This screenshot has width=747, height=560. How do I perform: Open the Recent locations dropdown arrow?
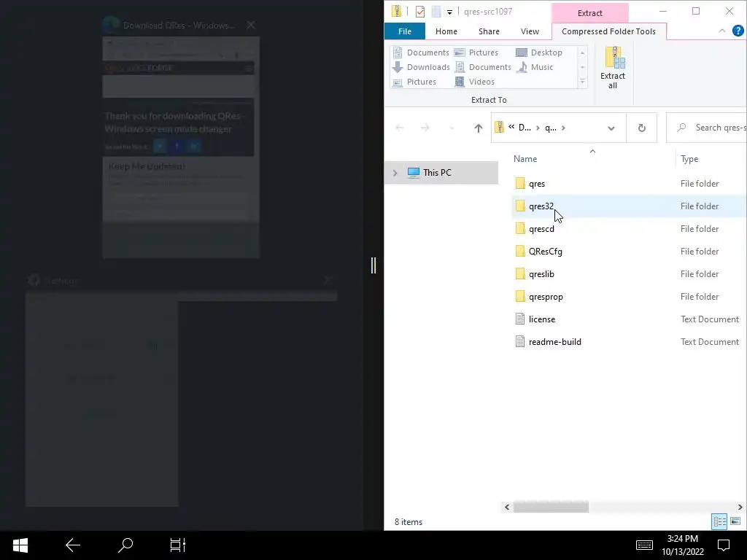[x=452, y=128]
